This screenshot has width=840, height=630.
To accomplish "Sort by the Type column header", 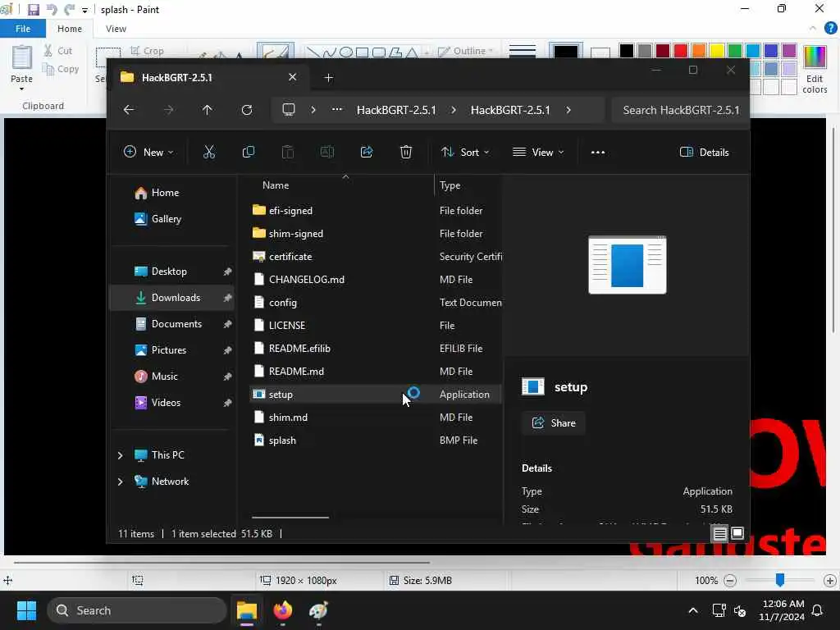I will pyautogui.click(x=450, y=185).
